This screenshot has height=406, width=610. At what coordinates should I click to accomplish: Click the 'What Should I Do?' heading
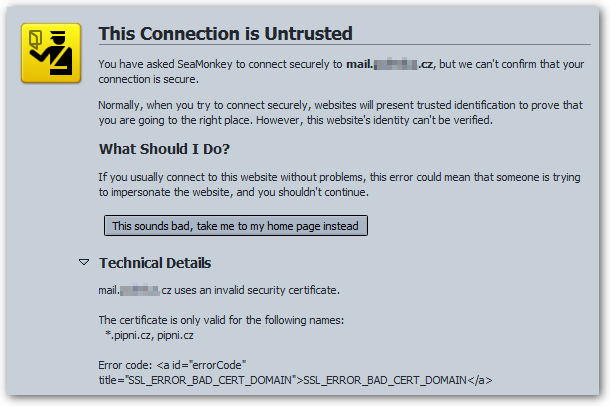[x=164, y=149]
